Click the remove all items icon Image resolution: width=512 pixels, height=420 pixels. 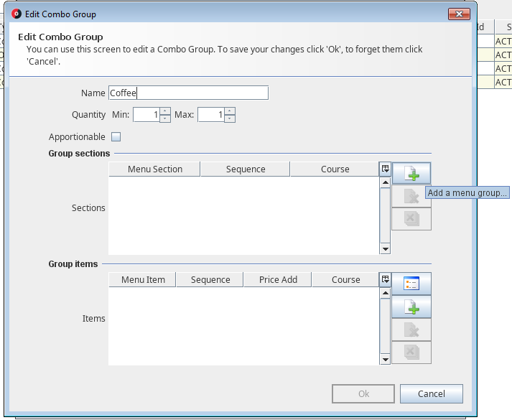pyautogui.click(x=411, y=353)
